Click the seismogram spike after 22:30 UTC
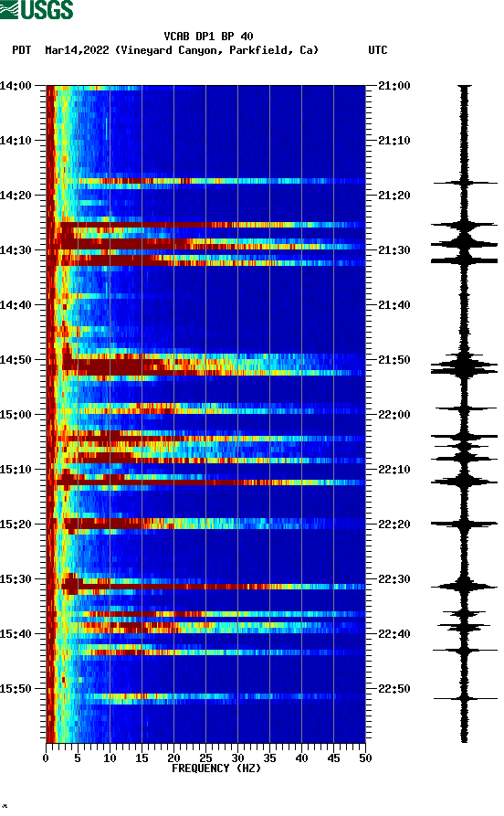Viewport: 504px width, 816px height. (x=464, y=587)
